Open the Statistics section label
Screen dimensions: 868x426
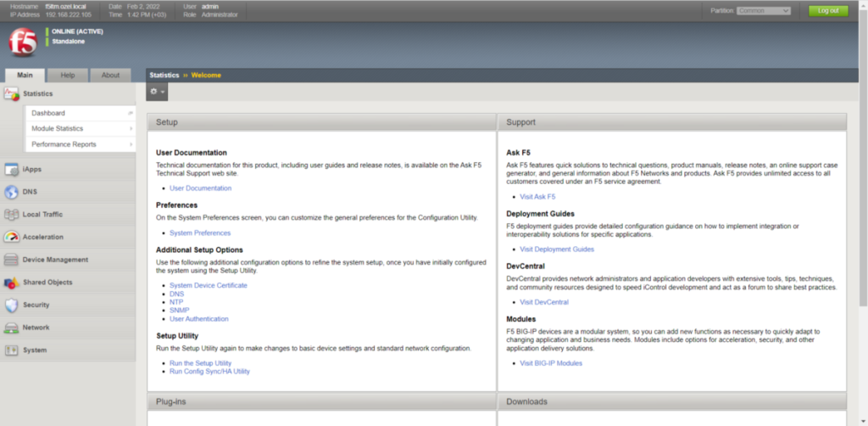(37, 94)
